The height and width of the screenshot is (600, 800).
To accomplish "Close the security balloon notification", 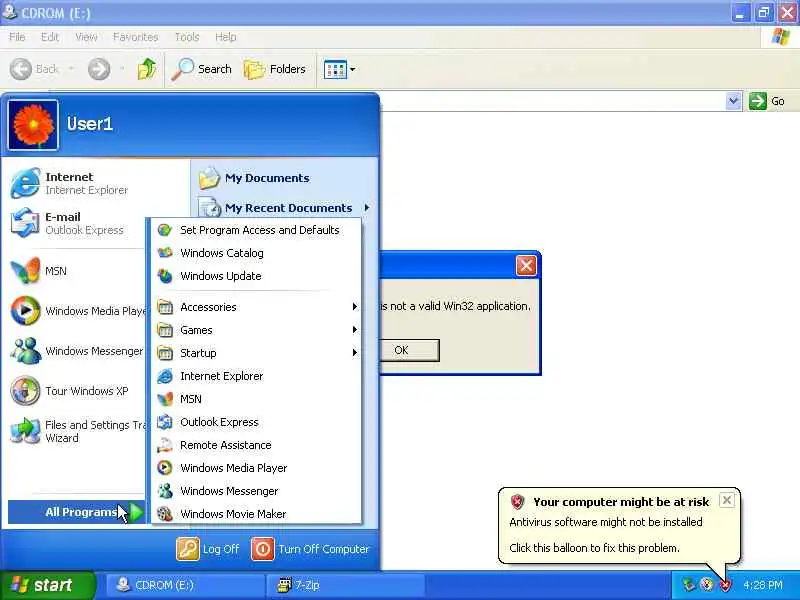I will [x=727, y=500].
